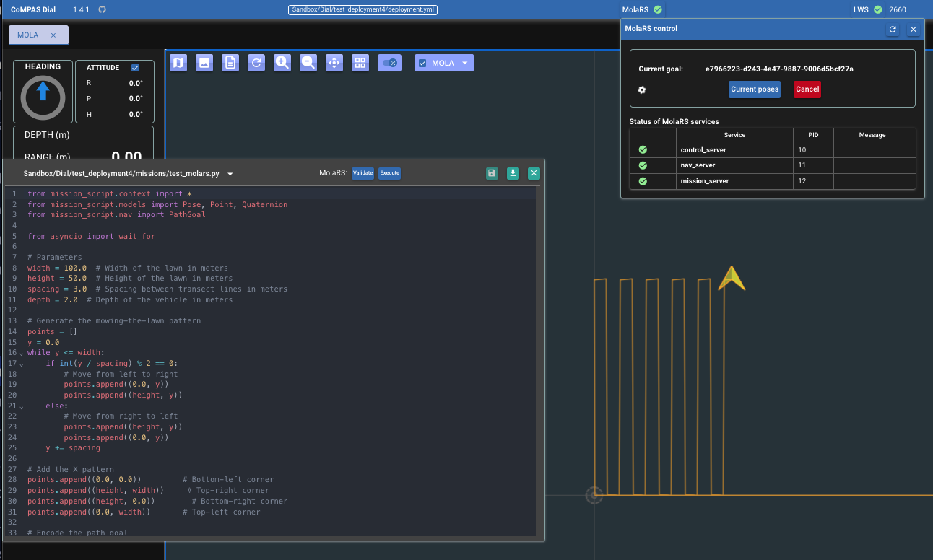Image resolution: width=933 pixels, height=560 pixels.
Task: Uncheck the MOLA vehicle checkbox
Action: 423,63
